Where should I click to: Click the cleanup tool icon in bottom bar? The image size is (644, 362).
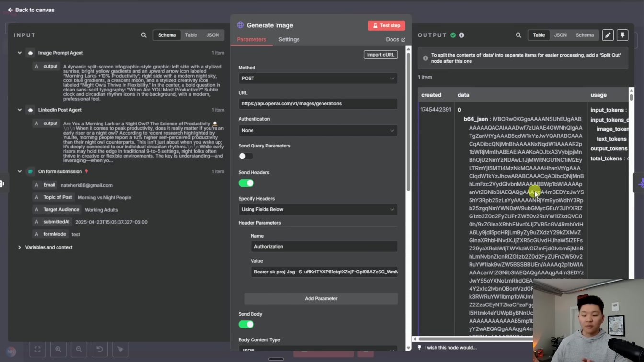pos(120,350)
